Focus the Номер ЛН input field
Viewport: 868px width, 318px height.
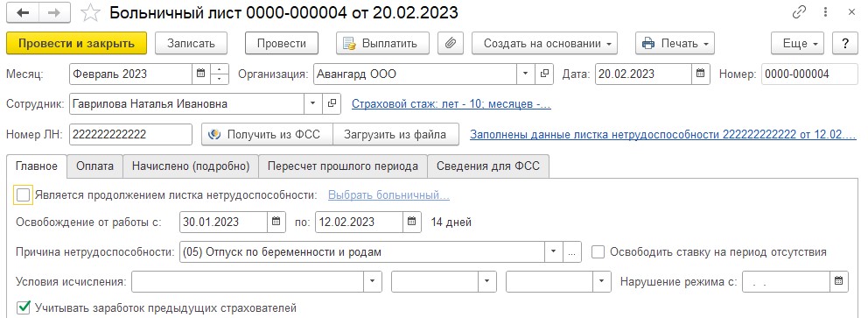coord(130,134)
